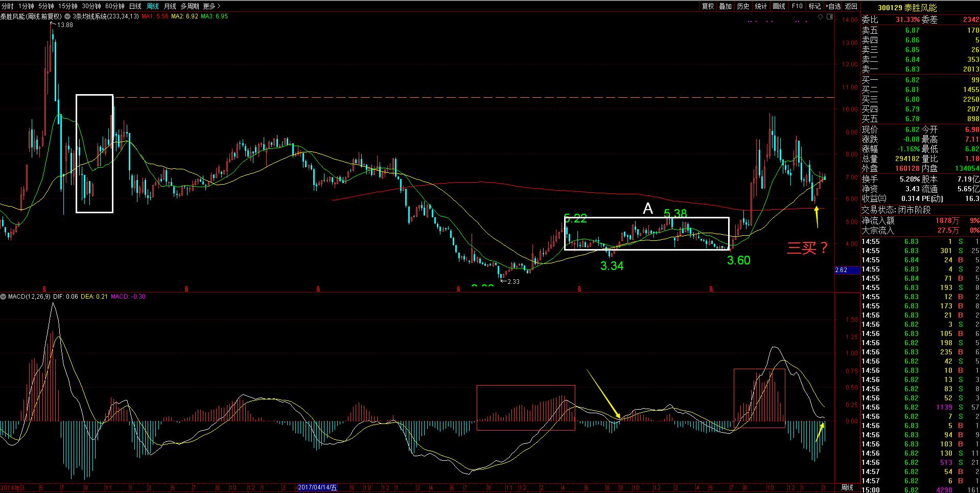Click the 2017/04/14 date marker on timeline
Screen dimensions: 980x493
[317, 487]
